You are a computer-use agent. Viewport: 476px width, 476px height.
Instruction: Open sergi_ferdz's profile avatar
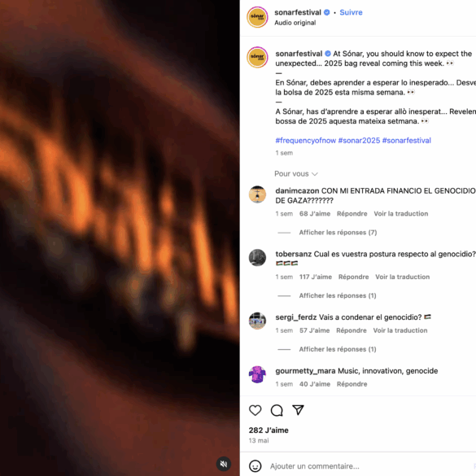click(x=257, y=321)
